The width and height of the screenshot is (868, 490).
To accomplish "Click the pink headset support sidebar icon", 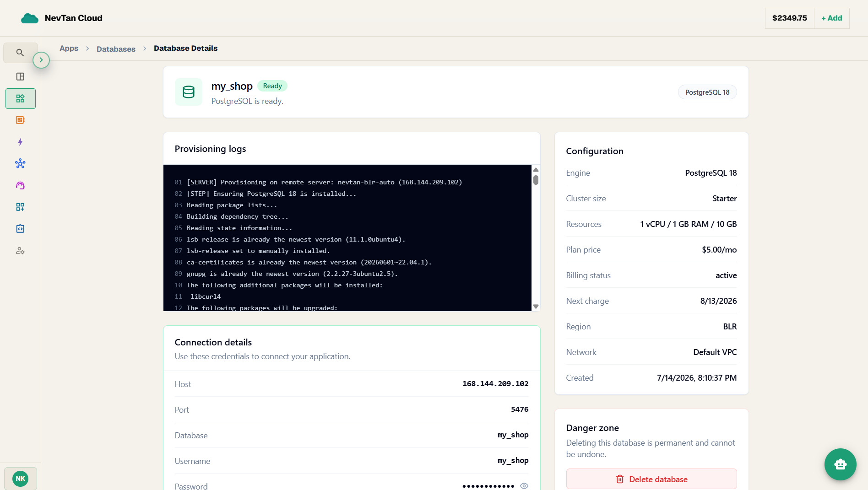I will pos(20,185).
